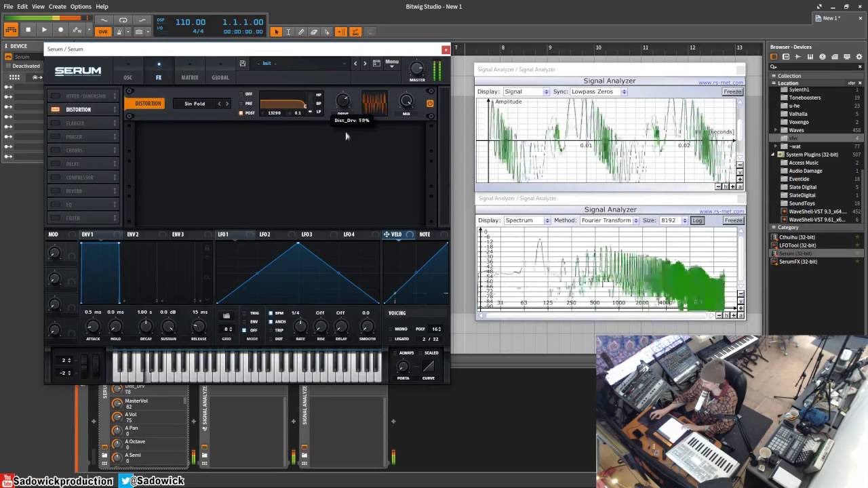Select the LFO 2 tab
This screenshot has height=488, width=868.
264,235
